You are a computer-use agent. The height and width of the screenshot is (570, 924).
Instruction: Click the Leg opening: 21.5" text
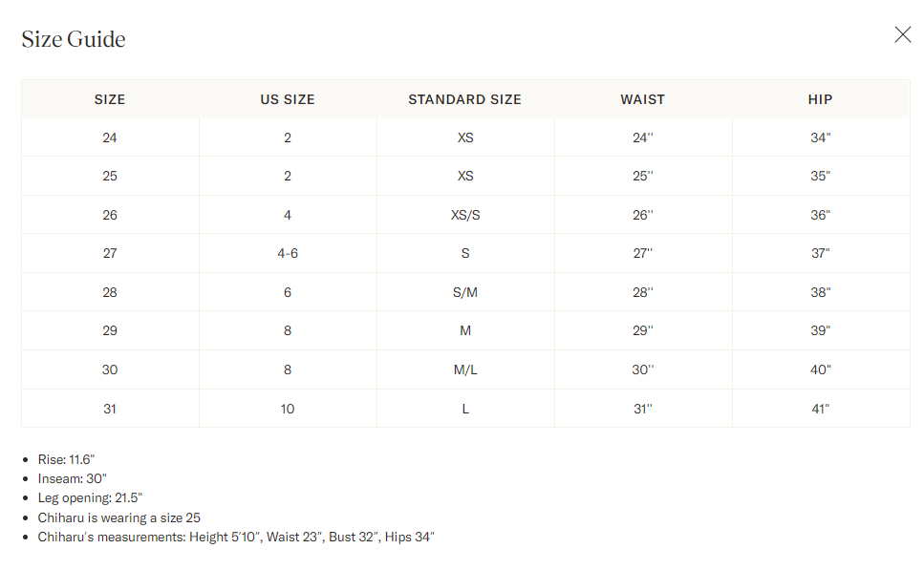[x=90, y=498]
